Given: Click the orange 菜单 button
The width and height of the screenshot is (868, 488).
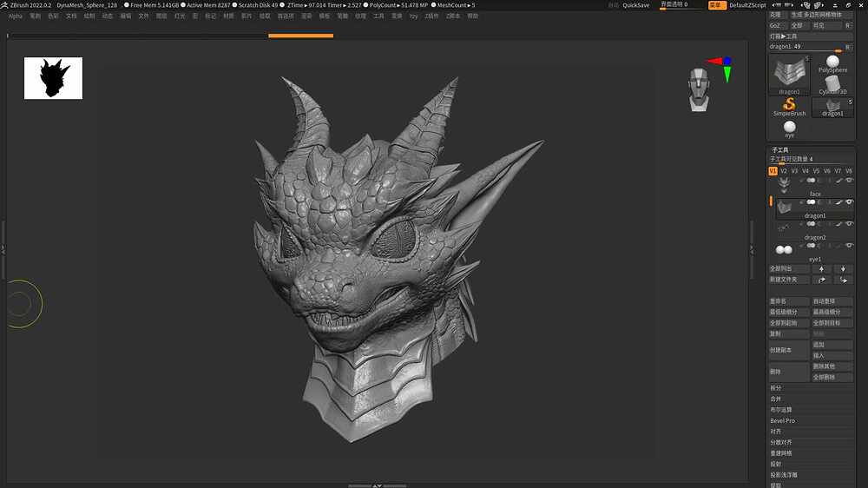Looking at the screenshot, I should [x=717, y=5].
